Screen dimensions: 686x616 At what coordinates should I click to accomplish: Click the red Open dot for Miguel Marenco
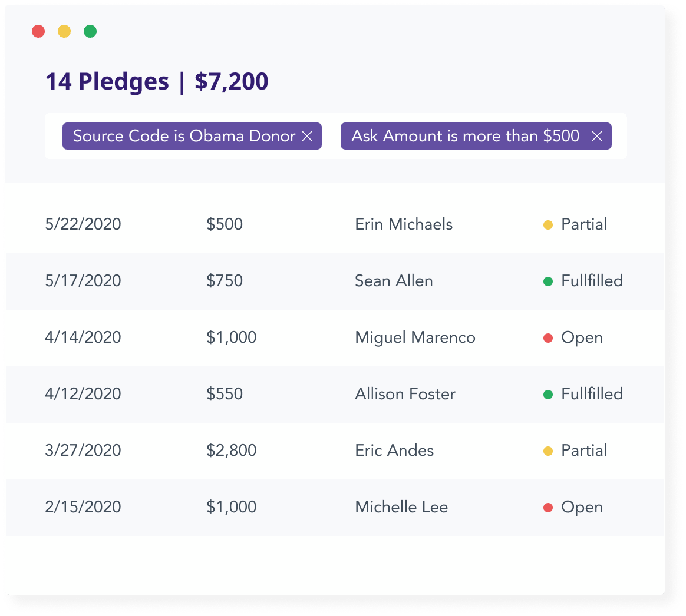pos(548,338)
